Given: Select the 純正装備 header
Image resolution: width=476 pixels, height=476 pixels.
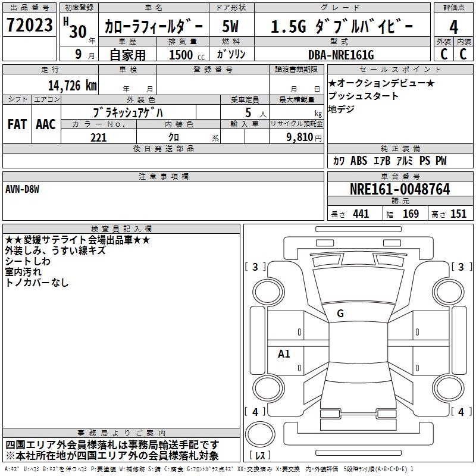Looking at the screenshot, I should click(400, 148).
